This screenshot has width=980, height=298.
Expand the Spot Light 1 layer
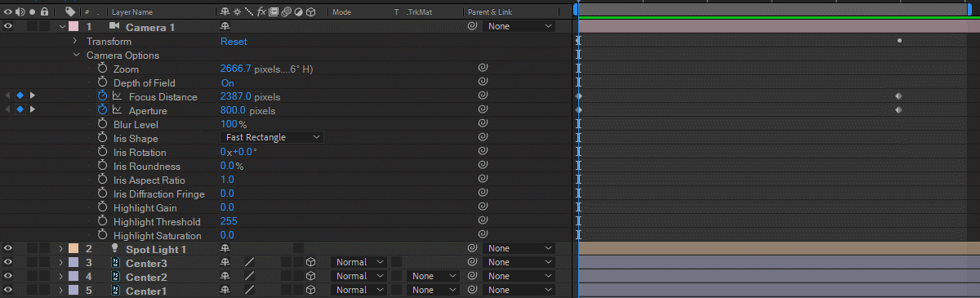[61, 248]
